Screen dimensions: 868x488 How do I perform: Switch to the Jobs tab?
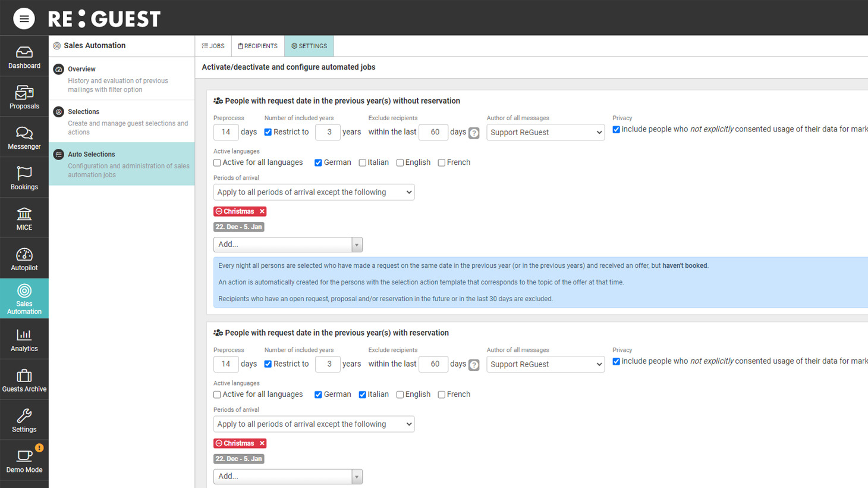(213, 46)
